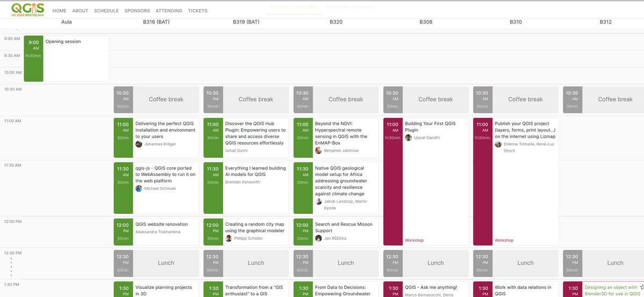Open 'Search and Rescue Misson Support' talk
Screen dimensions: 644x297
[x=336, y=231]
